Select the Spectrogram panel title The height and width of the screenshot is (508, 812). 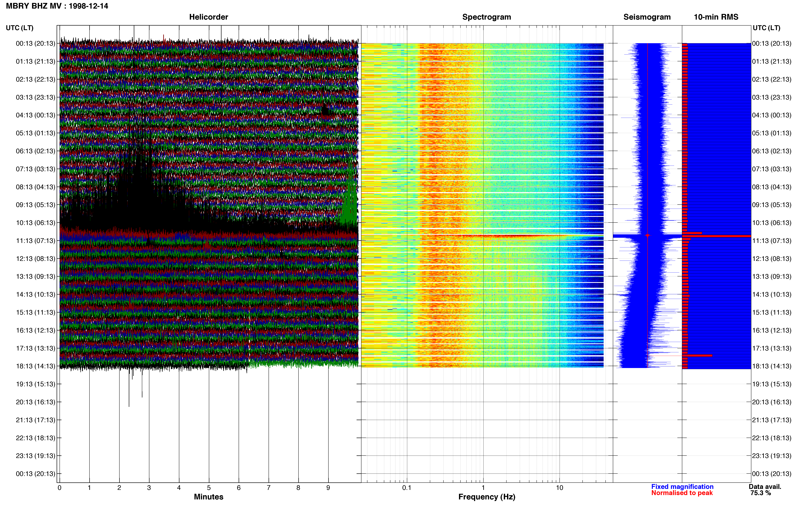point(487,17)
